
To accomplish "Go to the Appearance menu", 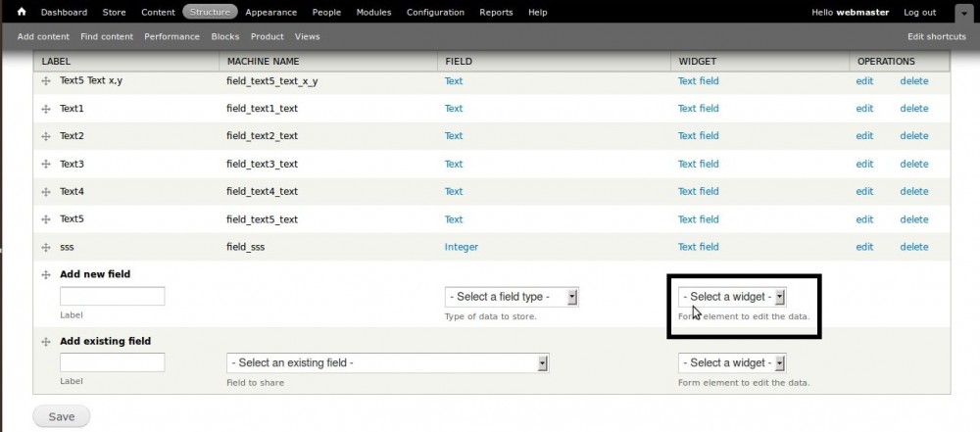I will coord(271,13).
